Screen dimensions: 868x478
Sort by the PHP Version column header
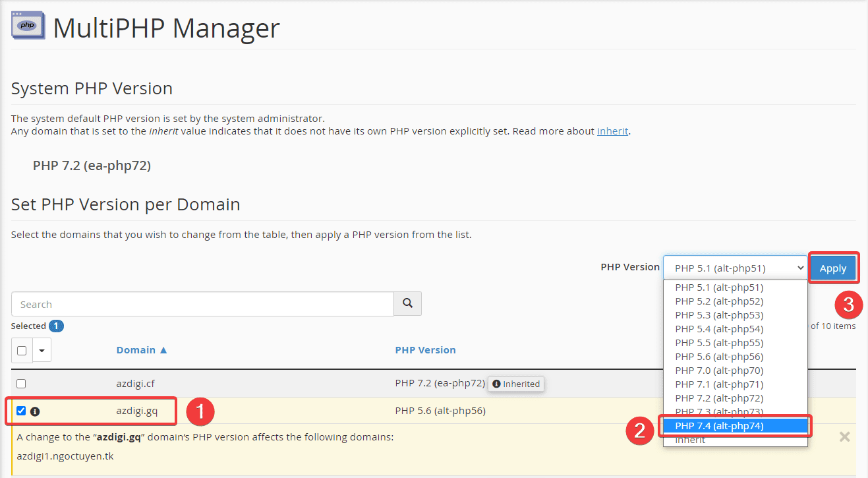click(x=425, y=350)
